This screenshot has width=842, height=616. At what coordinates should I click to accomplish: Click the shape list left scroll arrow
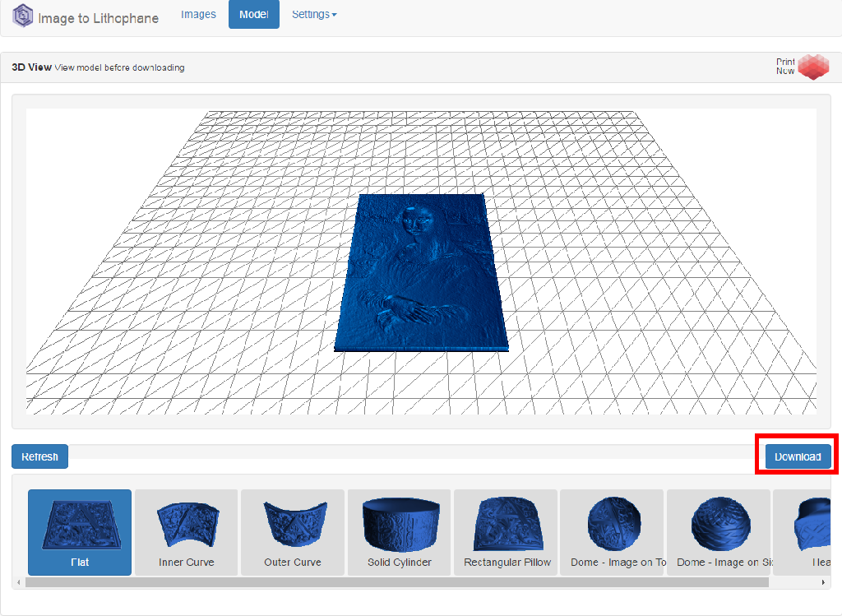coord(19,582)
